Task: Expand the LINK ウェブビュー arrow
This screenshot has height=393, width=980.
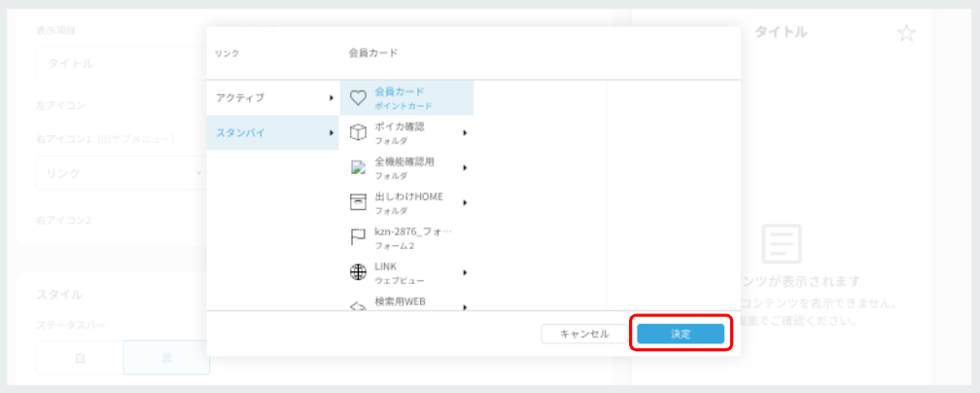Action: click(x=465, y=272)
